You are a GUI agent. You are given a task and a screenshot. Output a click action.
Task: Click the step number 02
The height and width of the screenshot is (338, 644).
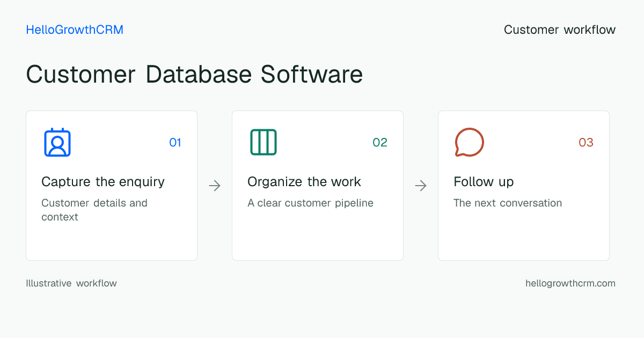[x=380, y=142]
